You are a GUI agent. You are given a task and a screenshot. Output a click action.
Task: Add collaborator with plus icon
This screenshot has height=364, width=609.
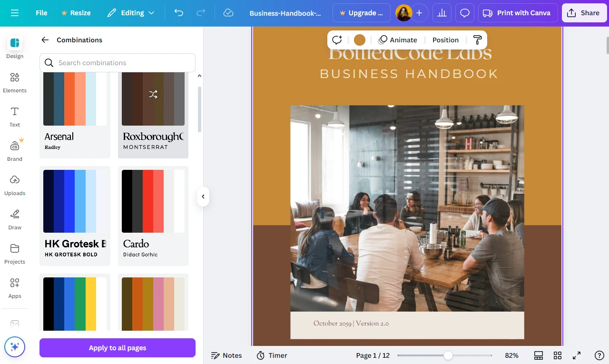(419, 13)
